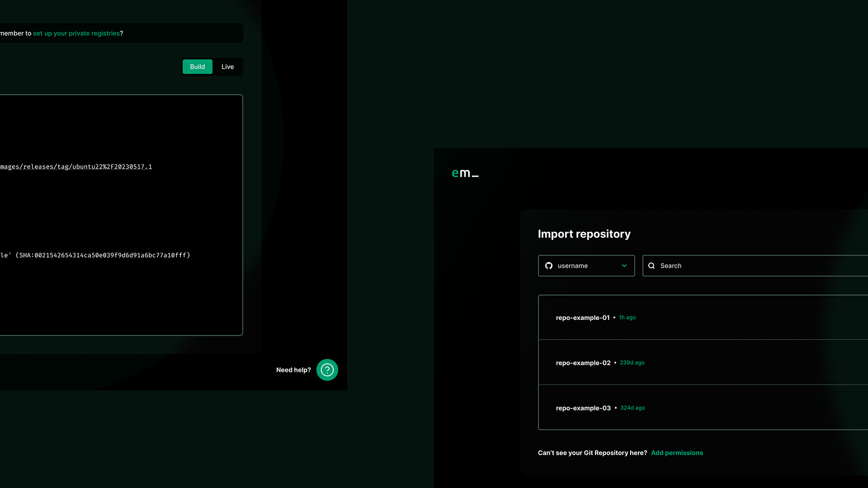The image size is (868, 488).
Task: Click the em_ logo
Action: [x=465, y=173]
